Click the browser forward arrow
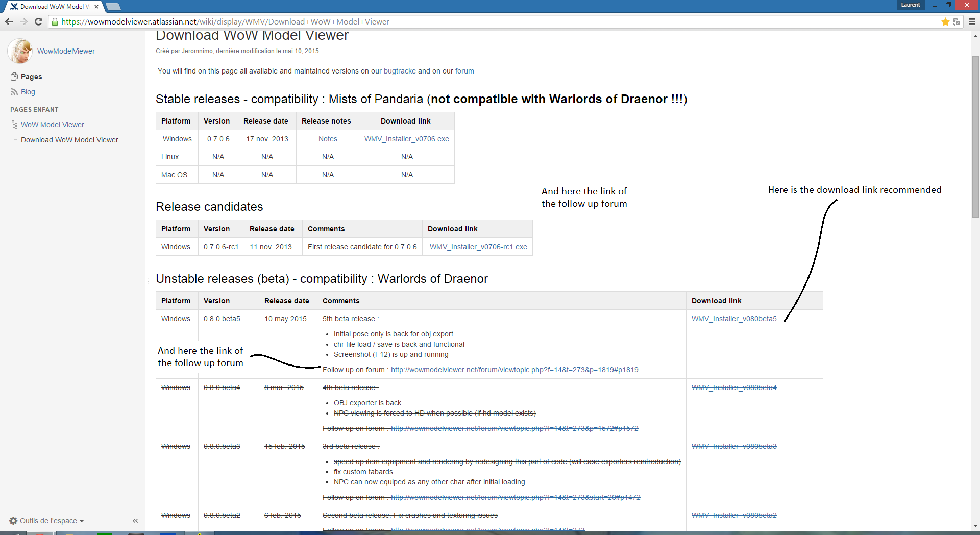The width and height of the screenshot is (980, 535). point(23,21)
